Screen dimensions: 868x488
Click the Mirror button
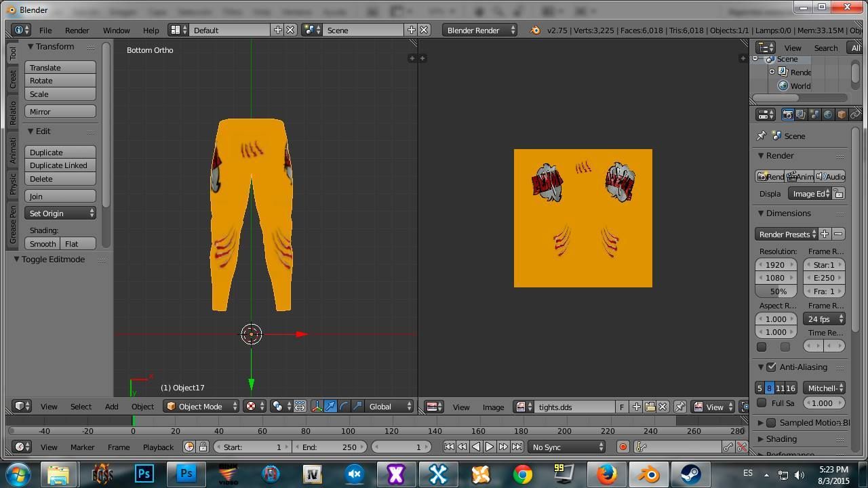[x=60, y=112]
